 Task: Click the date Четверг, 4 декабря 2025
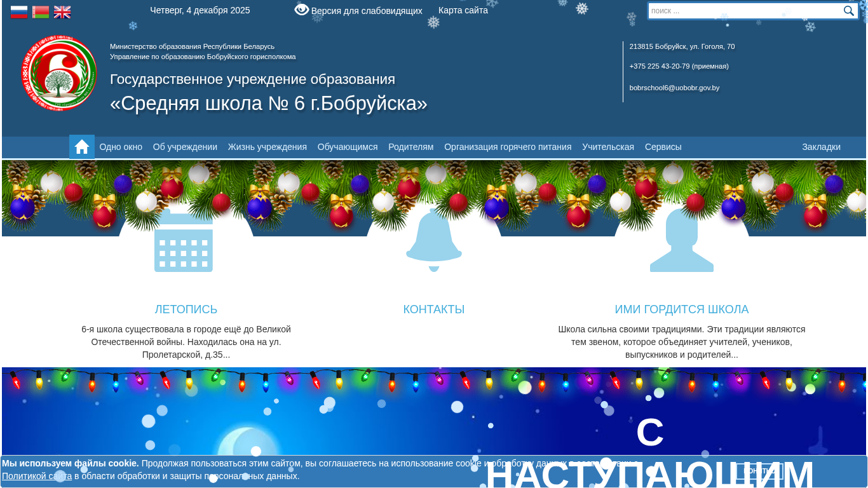click(x=200, y=10)
